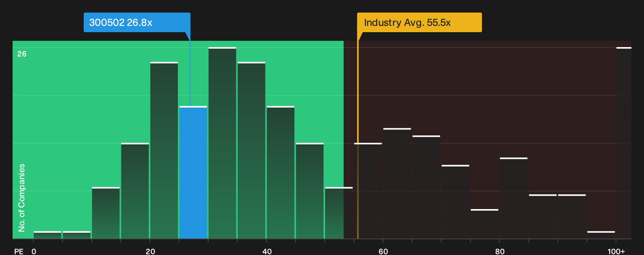Click the y-axis value 26
The image size is (644, 255).
tap(22, 54)
